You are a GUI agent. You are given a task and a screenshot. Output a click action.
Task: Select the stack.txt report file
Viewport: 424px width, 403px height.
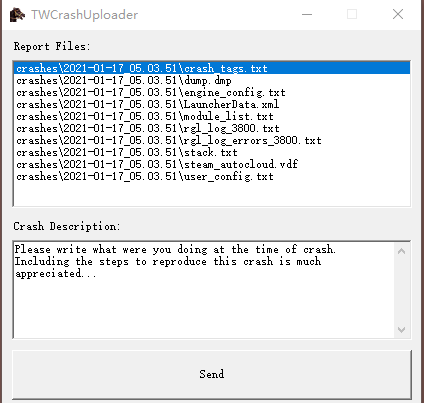coord(212,152)
